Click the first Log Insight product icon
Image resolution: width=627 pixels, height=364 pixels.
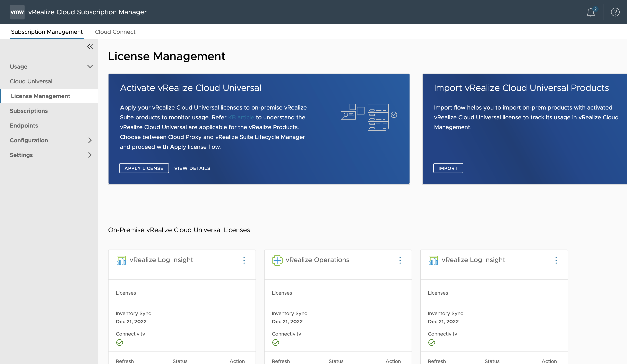coord(121,260)
